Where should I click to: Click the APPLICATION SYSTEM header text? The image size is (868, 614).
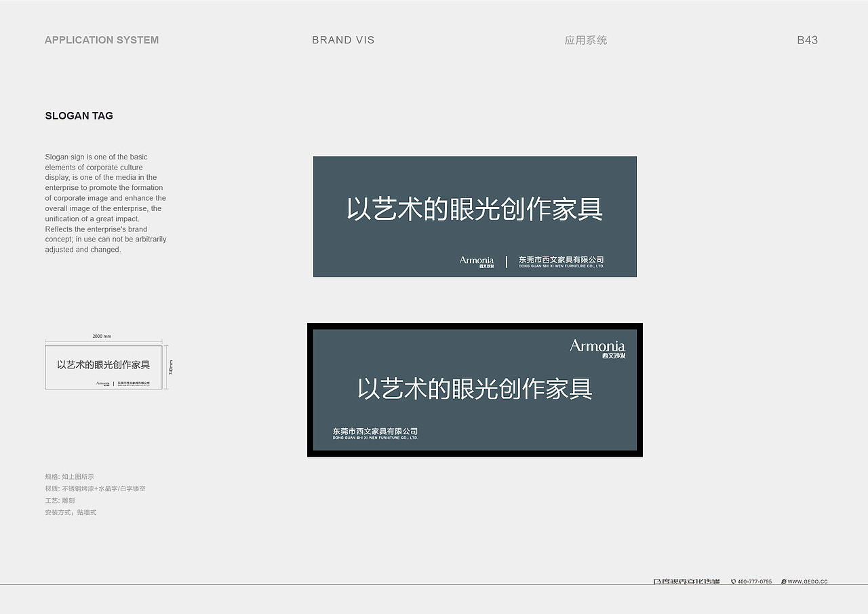coord(102,40)
